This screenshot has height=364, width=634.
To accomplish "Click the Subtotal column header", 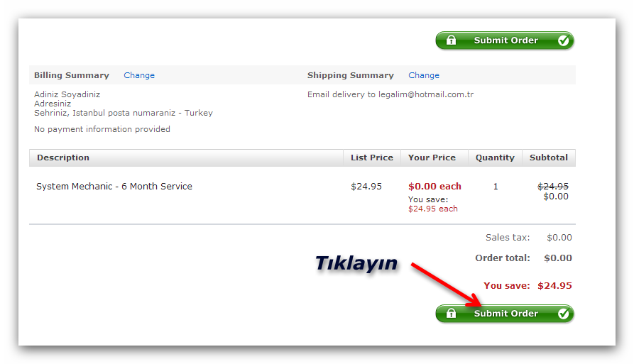I will click(549, 158).
